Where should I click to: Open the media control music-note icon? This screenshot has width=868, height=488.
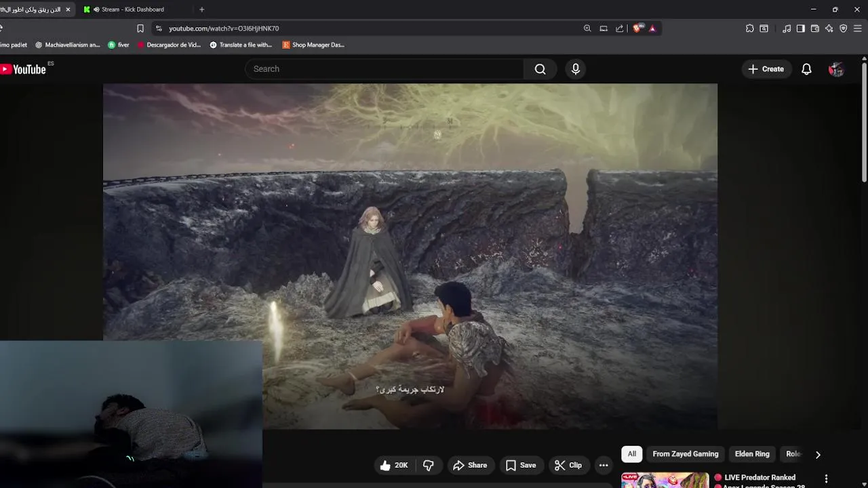coord(787,28)
